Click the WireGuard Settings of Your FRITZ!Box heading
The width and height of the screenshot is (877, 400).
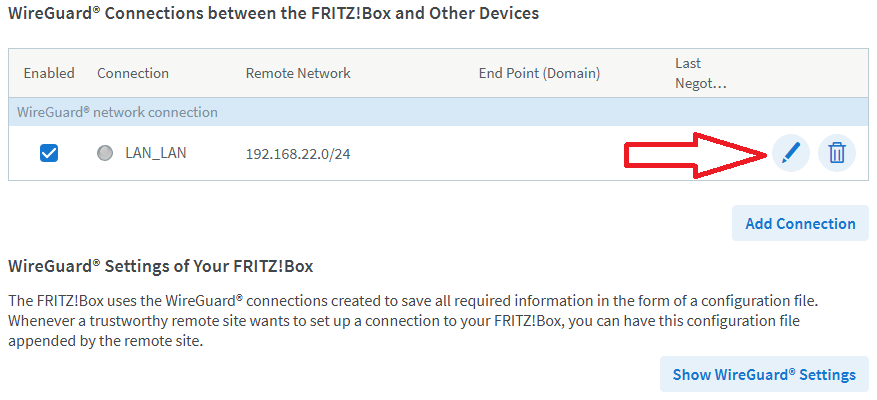(161, 266)
